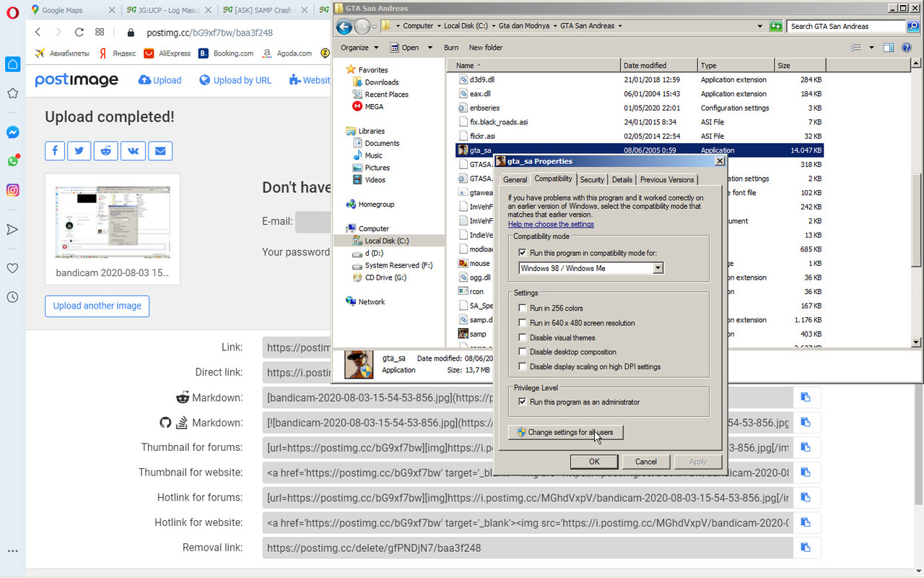This screenshot has width=924, height=578.
Task: Expand the address bar history dropdown
Action: click(759, 26)
